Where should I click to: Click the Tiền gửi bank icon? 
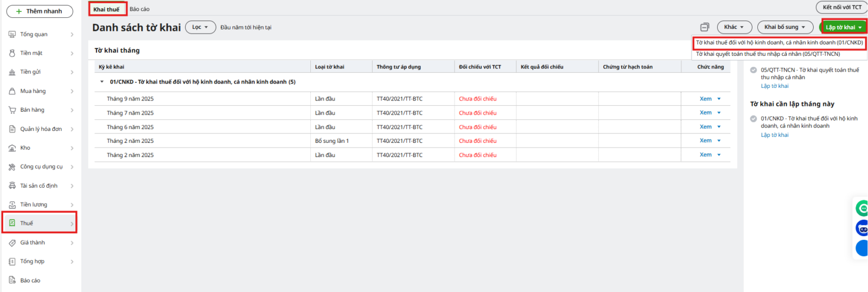(12, 72)
